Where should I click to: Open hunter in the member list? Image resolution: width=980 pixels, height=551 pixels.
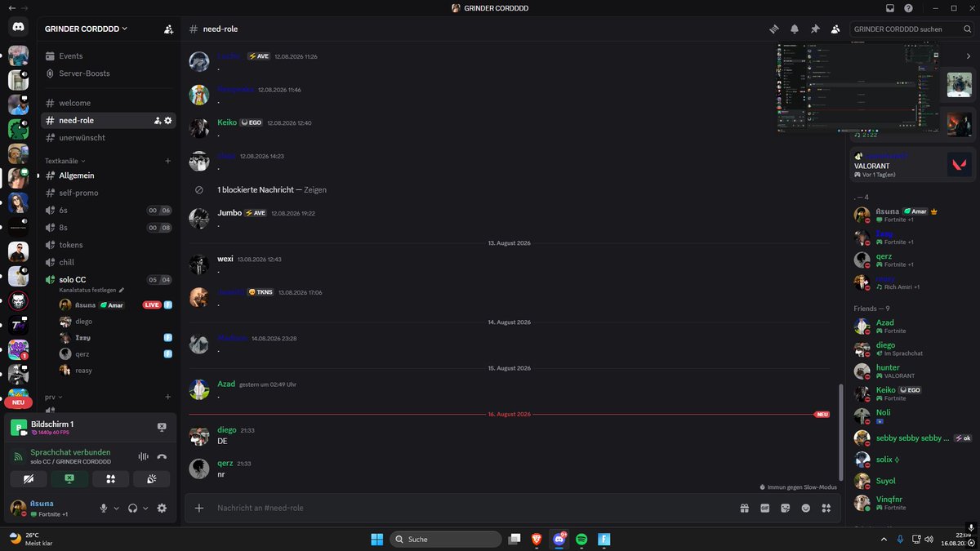[912, 371]
